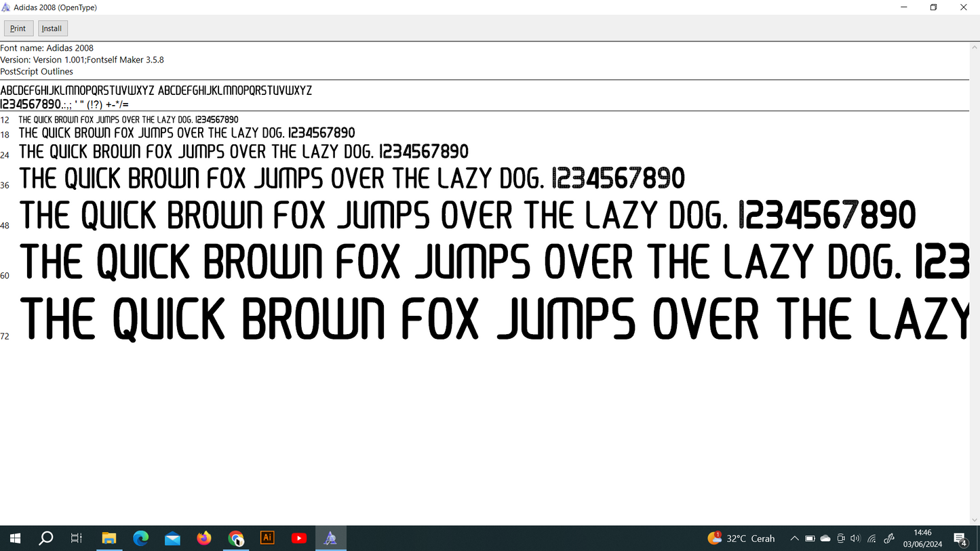The height and width of the screenshot is (551, 980).
Task: Click the font viewer icon in the title bar
Action: pos(6,7)
